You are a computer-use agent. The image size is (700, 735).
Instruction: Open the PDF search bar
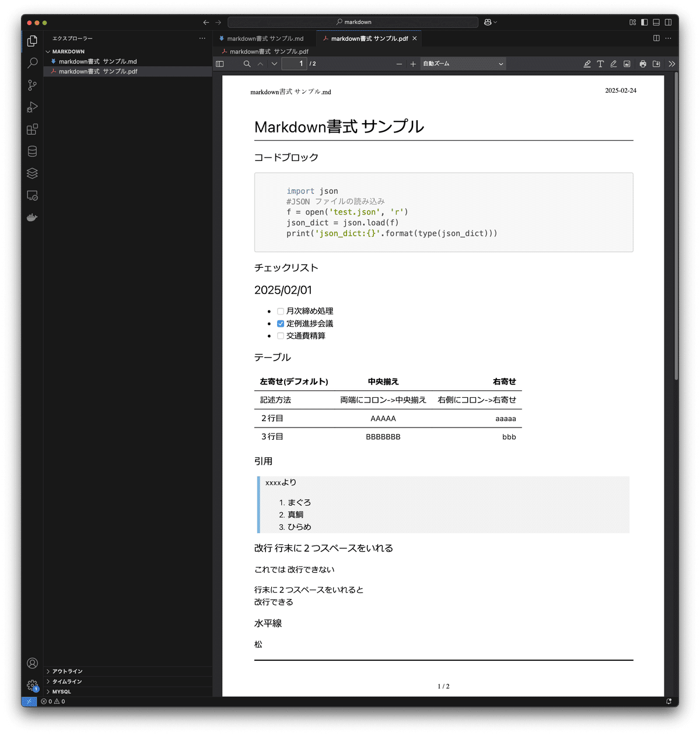[x=247, y=64]
